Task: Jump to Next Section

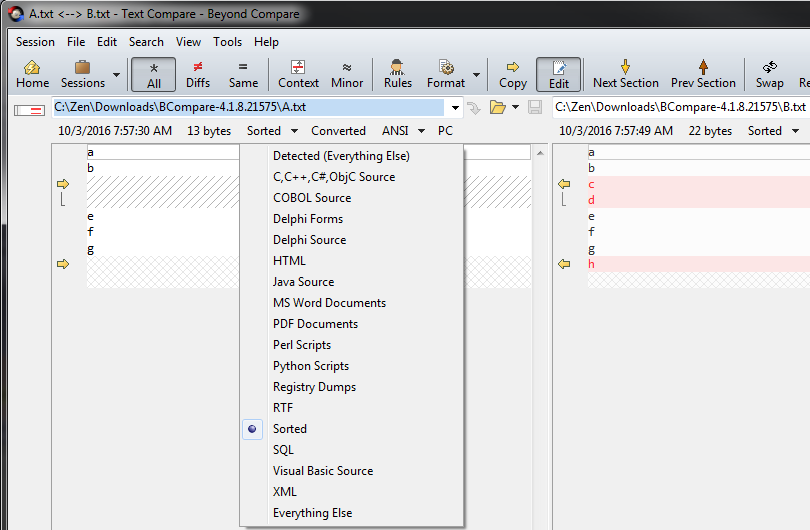Action: pyautogui.click(x=625, y=74)
